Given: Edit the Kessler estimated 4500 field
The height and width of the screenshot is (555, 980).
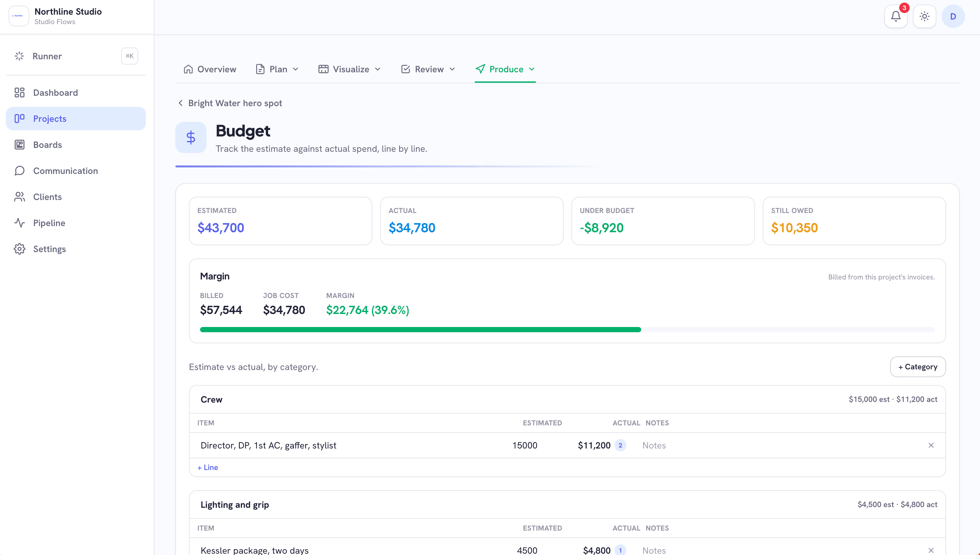Looking at the screenshot, I should pos(527,550).
